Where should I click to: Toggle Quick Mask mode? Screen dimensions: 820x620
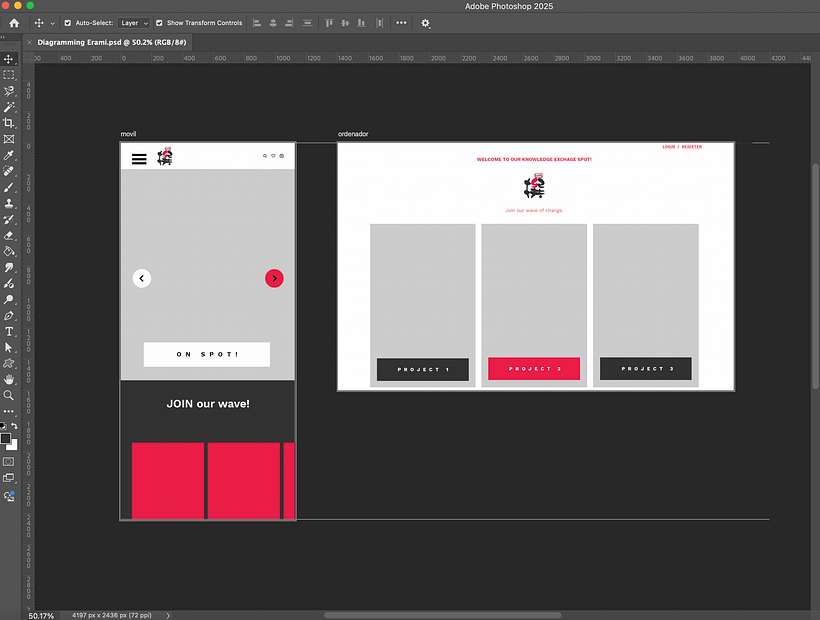9,462
